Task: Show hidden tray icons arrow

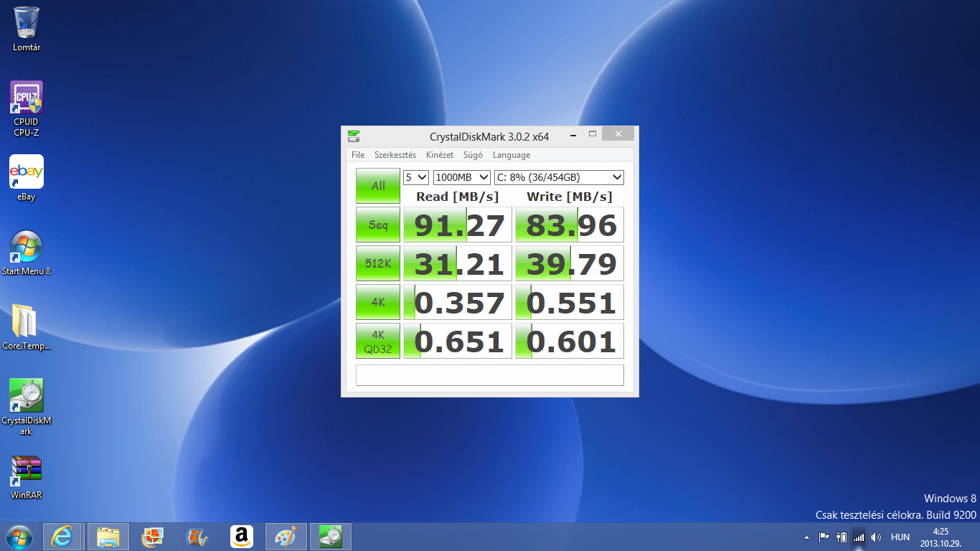Action: coord(806,537)
